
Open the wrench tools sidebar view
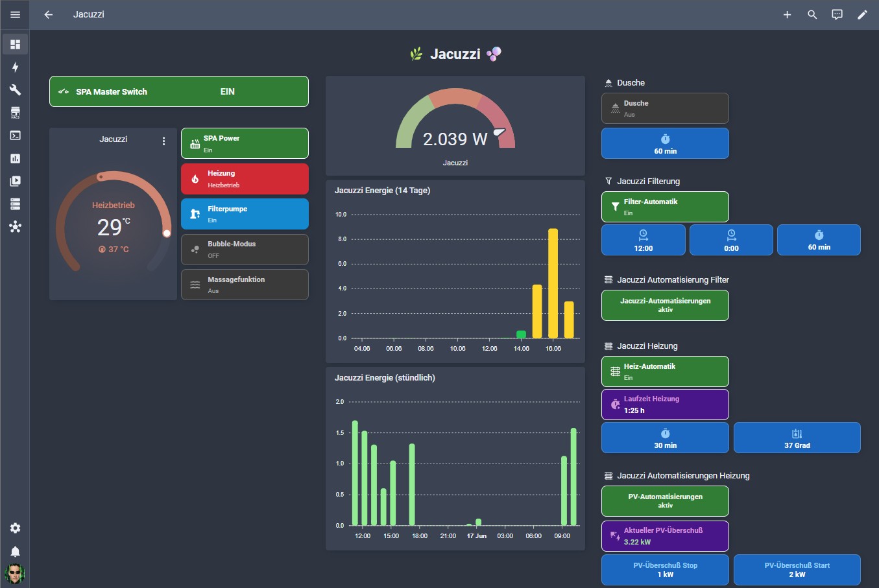coord(15,89)
